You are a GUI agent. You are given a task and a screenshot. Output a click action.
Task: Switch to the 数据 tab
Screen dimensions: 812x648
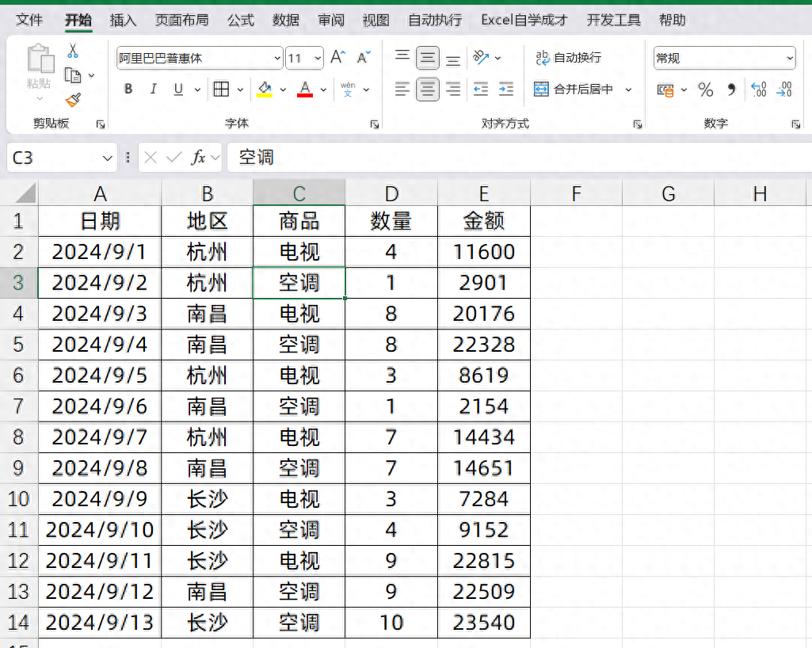point(286,21)
